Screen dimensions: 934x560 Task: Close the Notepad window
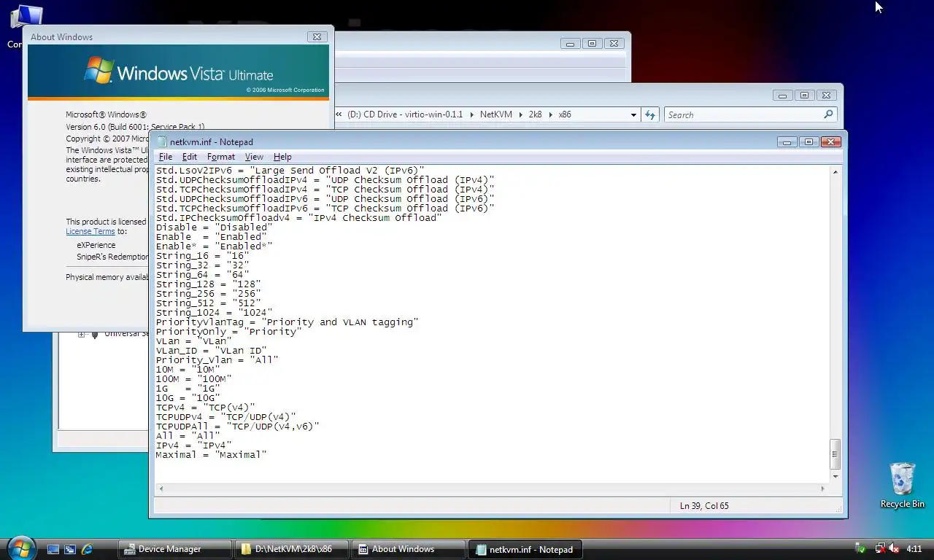coord(830,141)
